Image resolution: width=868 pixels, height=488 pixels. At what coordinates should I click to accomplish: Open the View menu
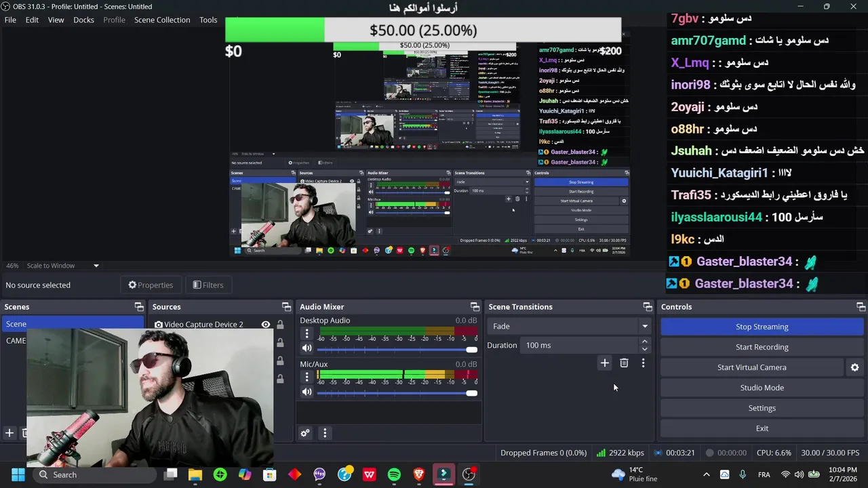(56, 20)
